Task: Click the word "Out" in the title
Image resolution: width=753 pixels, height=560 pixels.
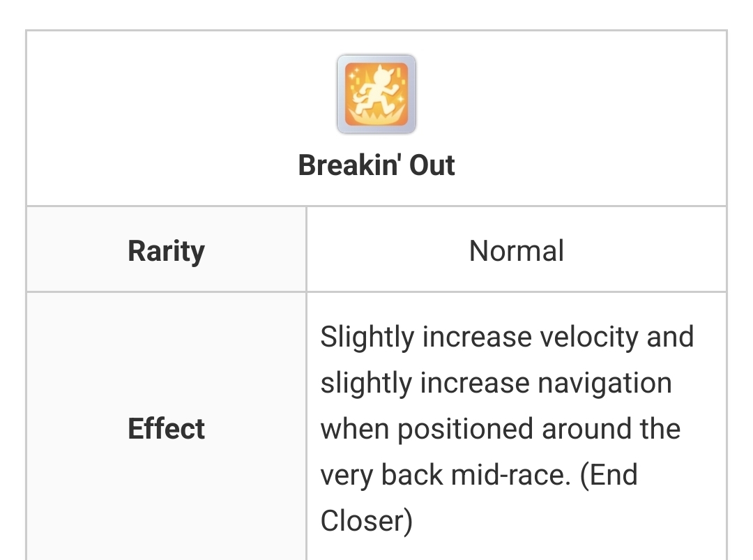Action: [432, 165]
